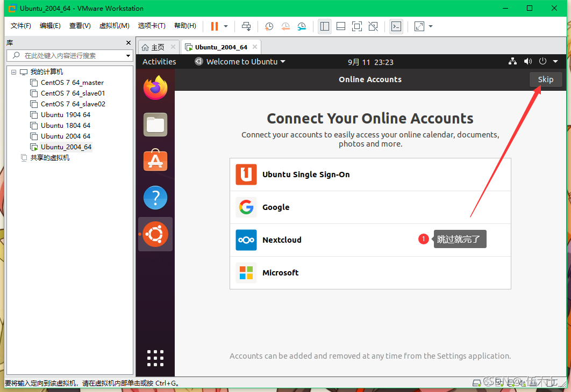Screen dimensions: 571x392
Task: Open the Files app in the dock
Action: tap(155, 125)
